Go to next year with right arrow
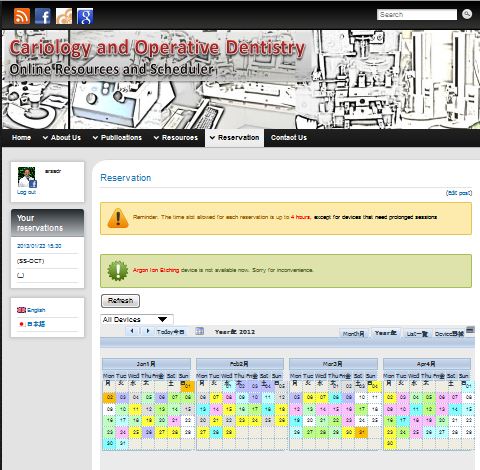The height and width of the screenshot is (470, 480). [x=148, y=331]
